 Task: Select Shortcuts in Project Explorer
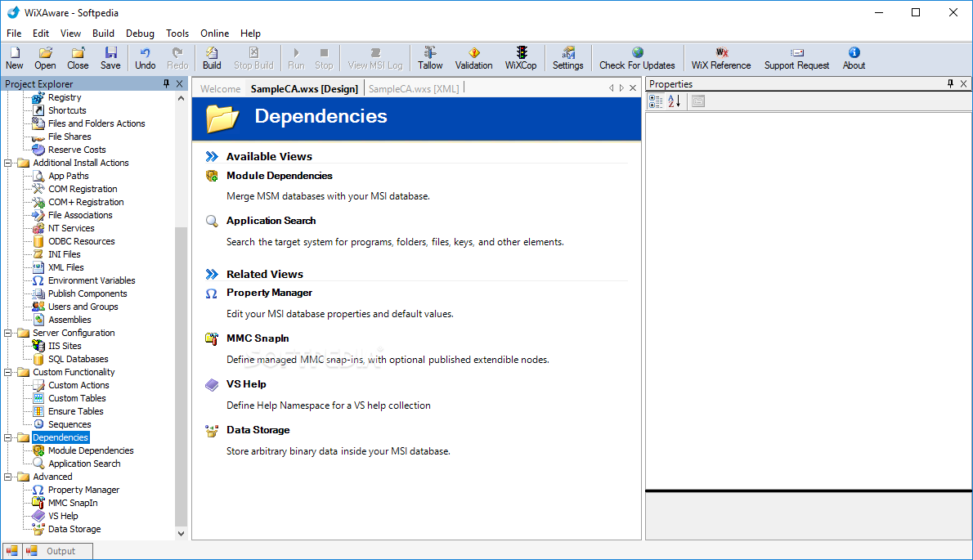67,110
